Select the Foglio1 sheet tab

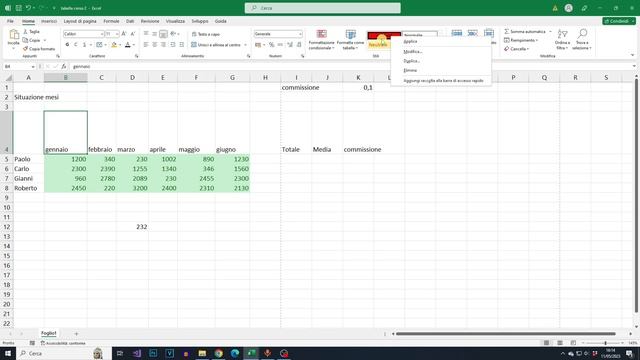point(48,333)
